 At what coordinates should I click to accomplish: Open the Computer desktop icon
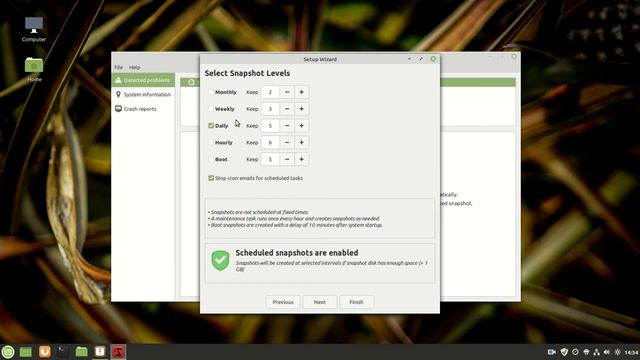click(x=34, y=29)
